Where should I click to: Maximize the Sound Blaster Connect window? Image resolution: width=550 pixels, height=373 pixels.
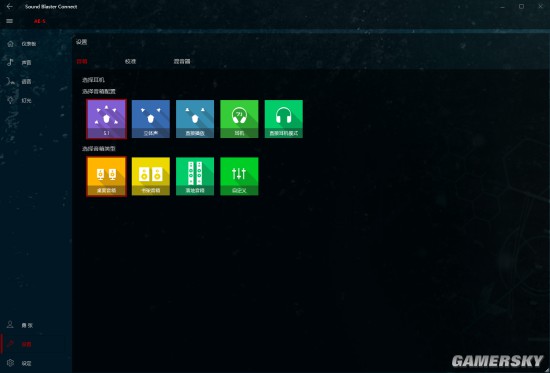click(522, 6)
